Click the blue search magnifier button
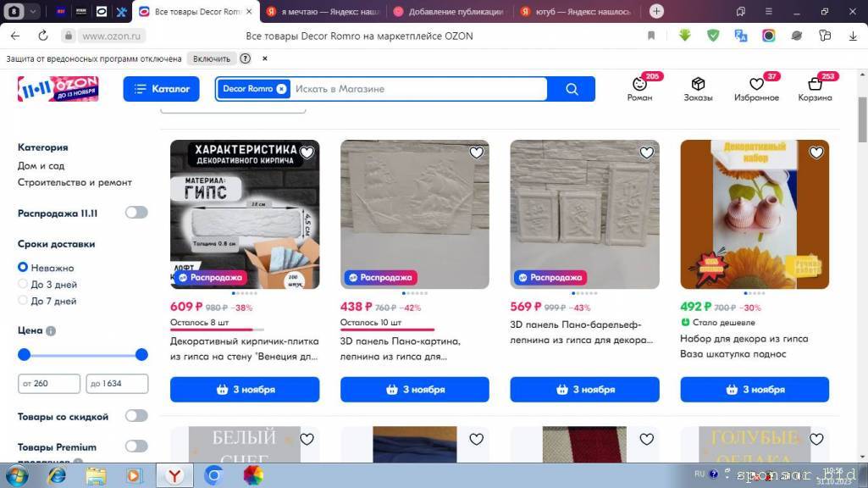Screen dimensions: 868x488 pyautogui.click(x=572, y=89)
